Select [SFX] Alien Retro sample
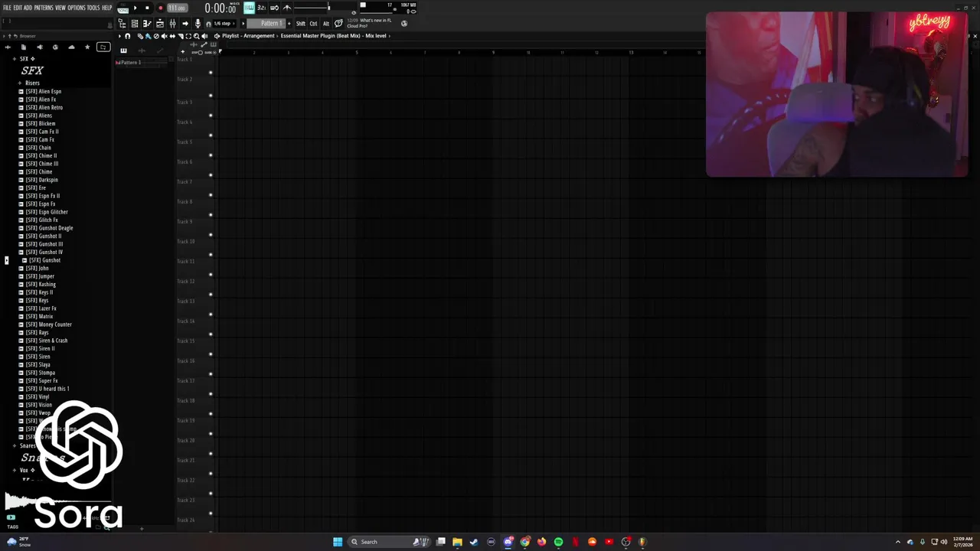 pyautogui.click(x=44, y=107)
